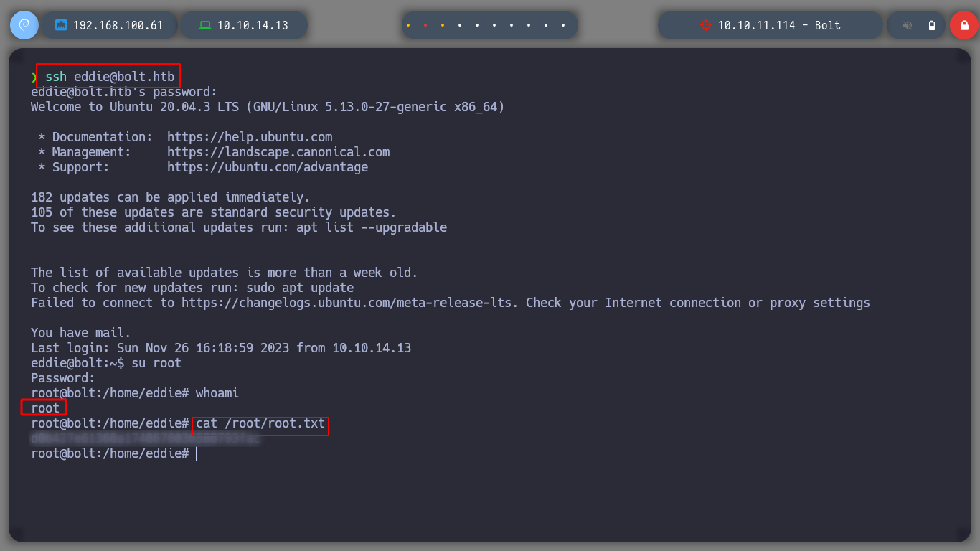
Task: Open the Debian swirl launcher menu
Action: (24, 25)
